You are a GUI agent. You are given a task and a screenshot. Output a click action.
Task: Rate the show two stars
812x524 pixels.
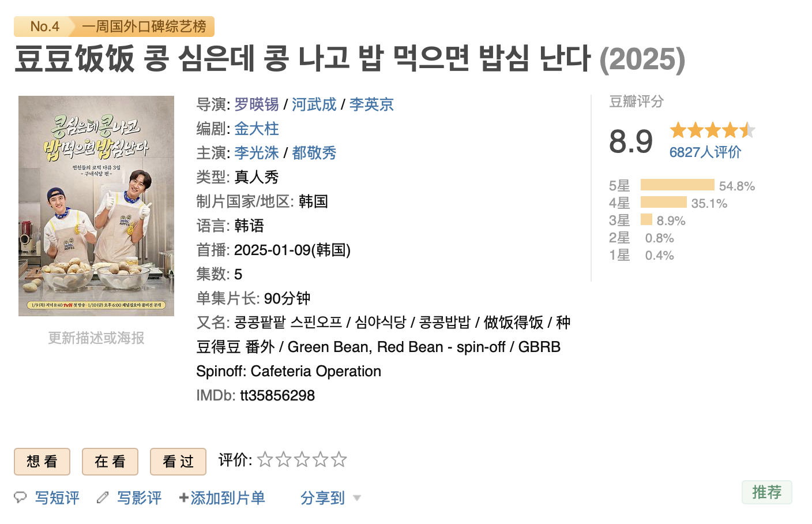pyautogui.click(x=283, y=459)
